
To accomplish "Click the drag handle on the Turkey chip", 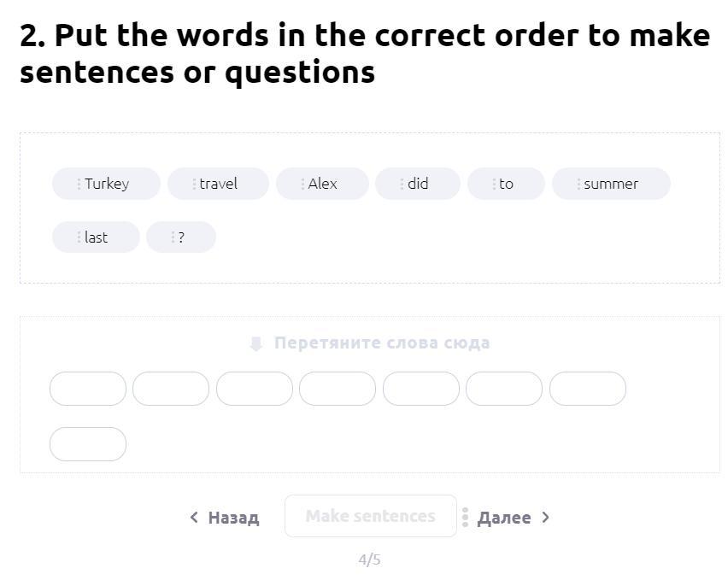I will [x=79, y=184].
